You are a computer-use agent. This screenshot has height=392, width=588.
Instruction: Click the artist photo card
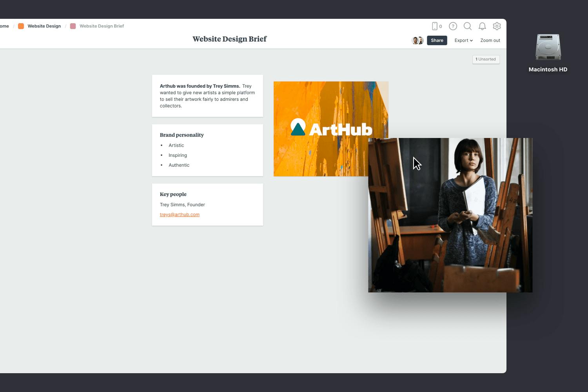click(x=450, y=215)
